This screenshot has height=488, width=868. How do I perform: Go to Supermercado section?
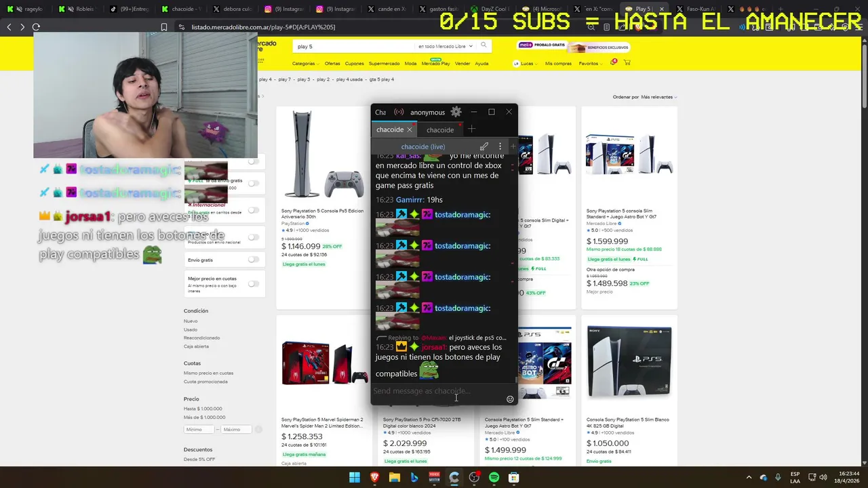384,64
